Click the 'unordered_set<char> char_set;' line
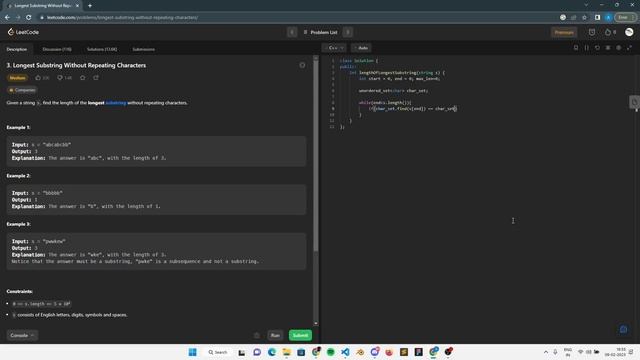 [393, 91]
